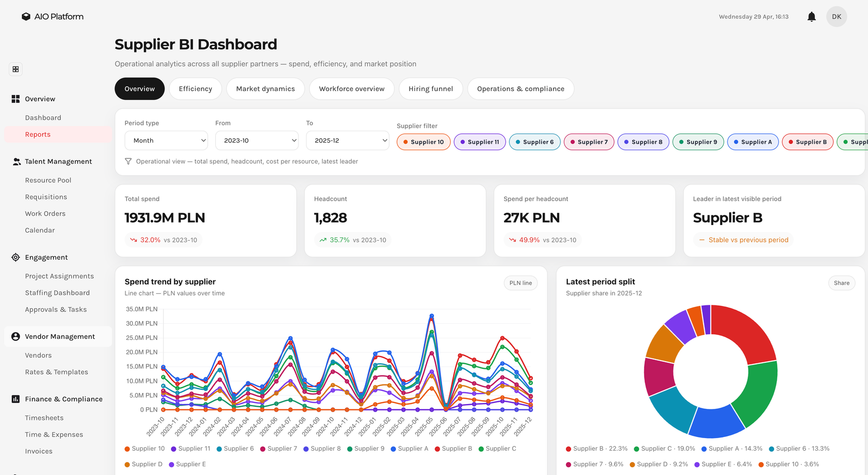Open Invoices page
This screenshot has width=868, height=475.
[x=39, y=452]
